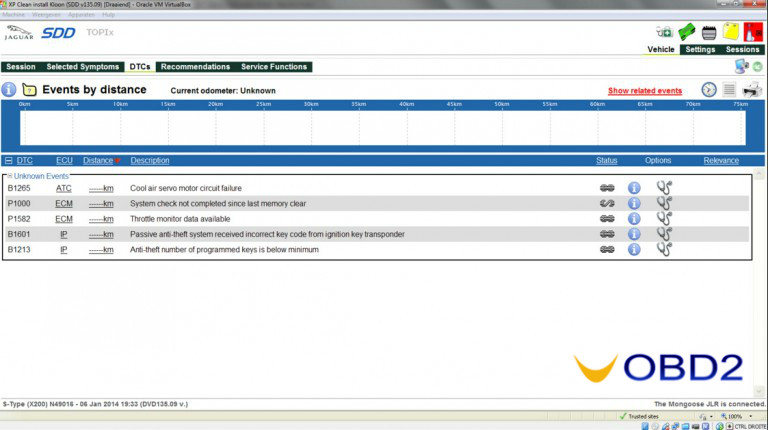Click the vehicle connection computer icon
The width and height of the screenshot is (768, 430).
[x=742, y=66]
